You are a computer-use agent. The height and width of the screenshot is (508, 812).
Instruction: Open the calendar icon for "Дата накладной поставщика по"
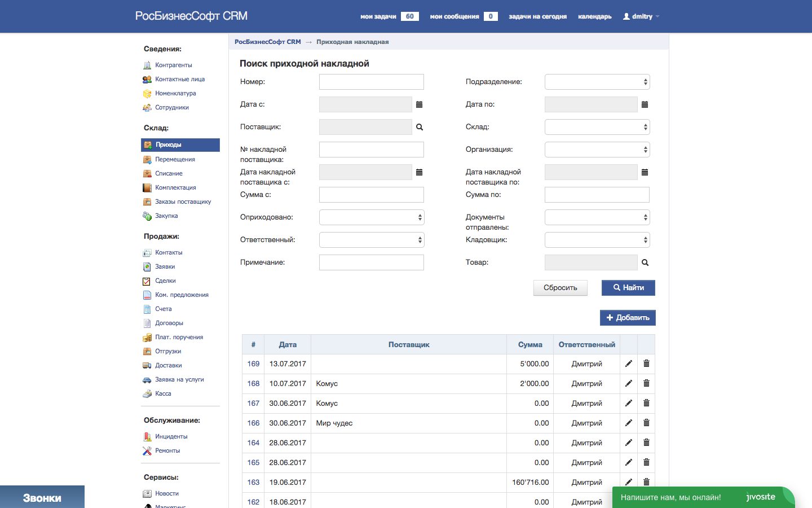tap(645, 172)
